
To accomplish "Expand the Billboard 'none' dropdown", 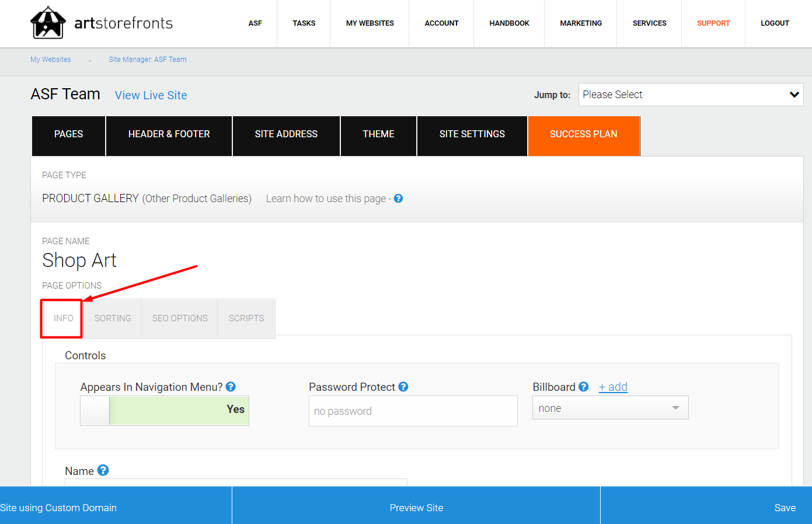I will (610, 408).
